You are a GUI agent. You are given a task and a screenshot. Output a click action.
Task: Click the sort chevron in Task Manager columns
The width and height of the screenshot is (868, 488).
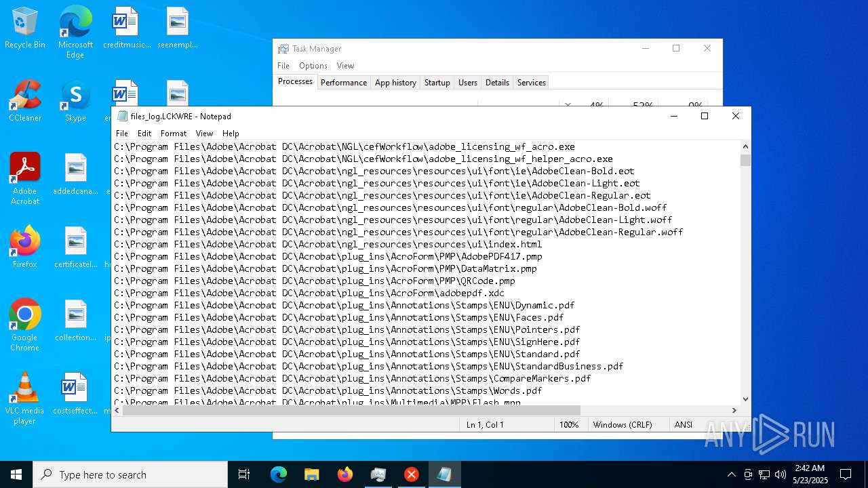tap(568, 104)
